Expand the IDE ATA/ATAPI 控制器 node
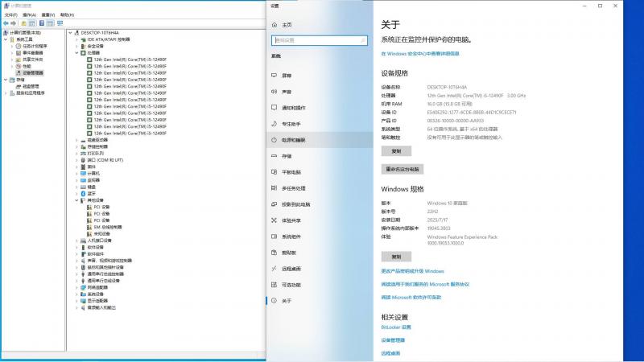Image resolution: width=644 pixels, height=362 pixels. (x=76, y=39)
